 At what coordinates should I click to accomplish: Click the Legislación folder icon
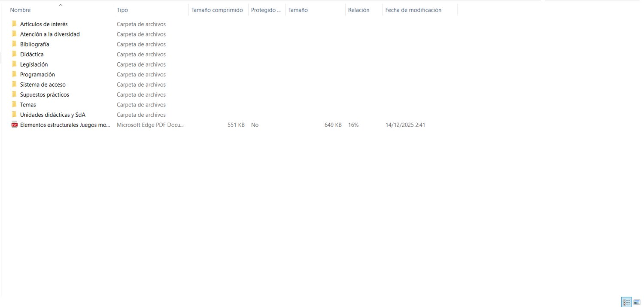(14, 64)
